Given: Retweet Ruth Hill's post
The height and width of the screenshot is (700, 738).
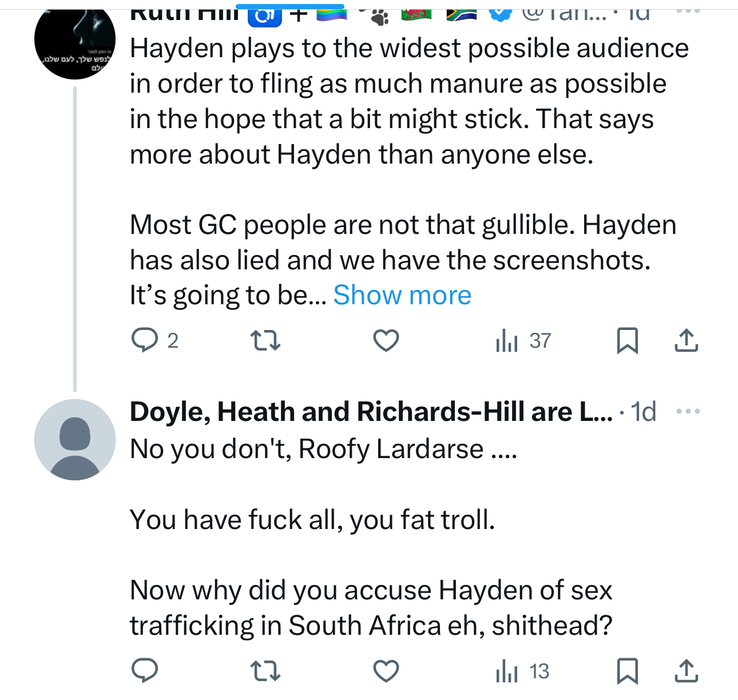Looking at the screenshot, I should click(266, 341).
